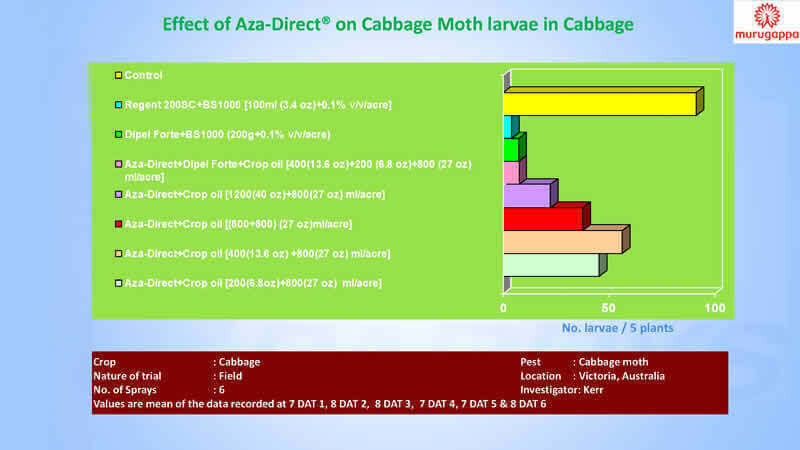800x450 pixels.
Task: Click the 'Location : Victoria, Australia' text
Action: [592, 376]
